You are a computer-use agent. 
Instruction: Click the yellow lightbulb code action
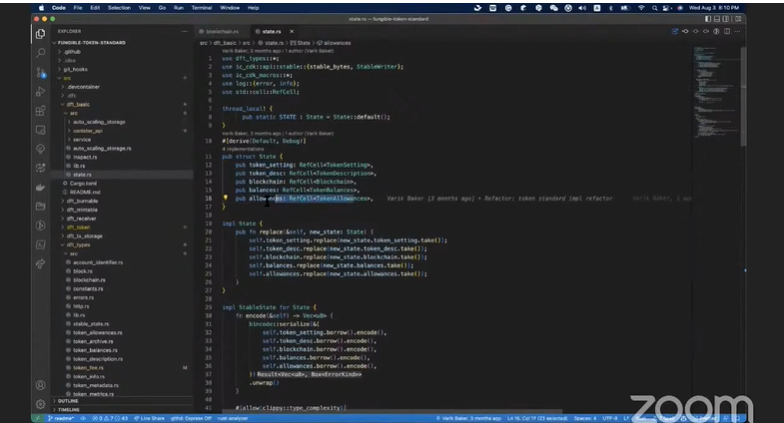tap(225, 199)
